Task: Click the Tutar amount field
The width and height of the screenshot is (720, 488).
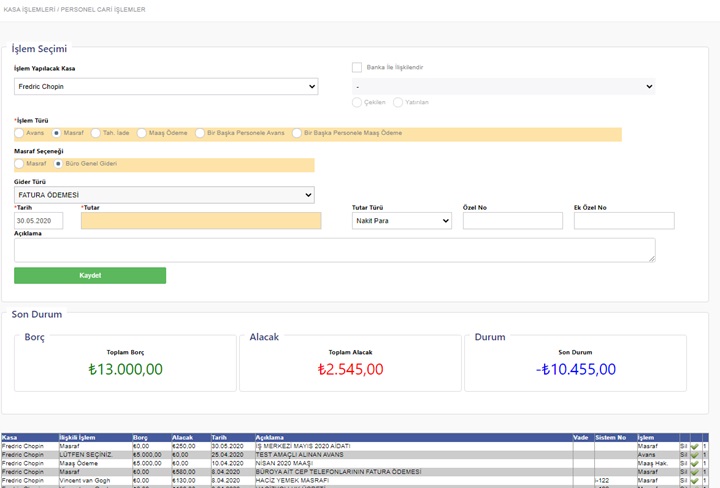Action: pos(201,220)
